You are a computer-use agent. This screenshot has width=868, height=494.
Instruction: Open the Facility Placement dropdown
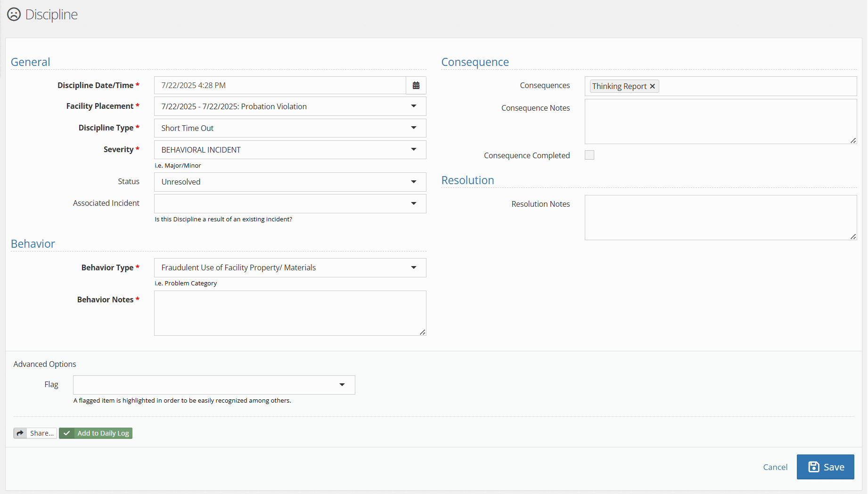point(290,106)
